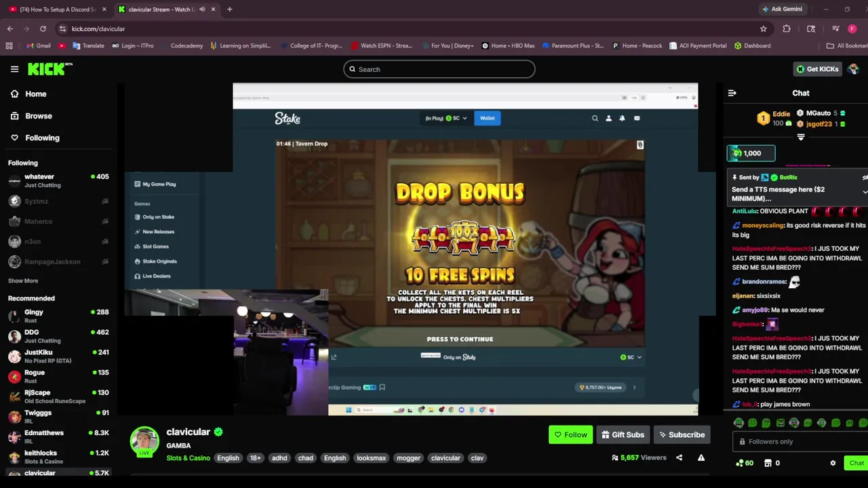Click the Followers only chat input
Image resolution: width=868 pixels, height=488 pixels.
[800, 441]
